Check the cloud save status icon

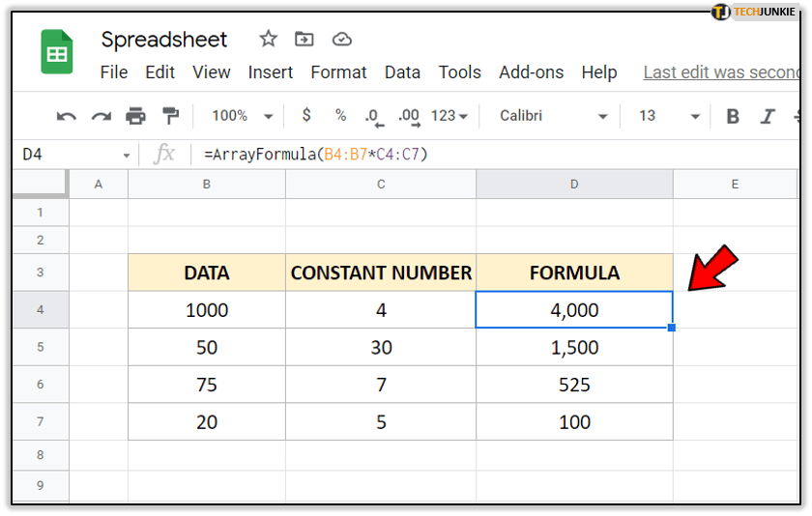click(341, 39)
